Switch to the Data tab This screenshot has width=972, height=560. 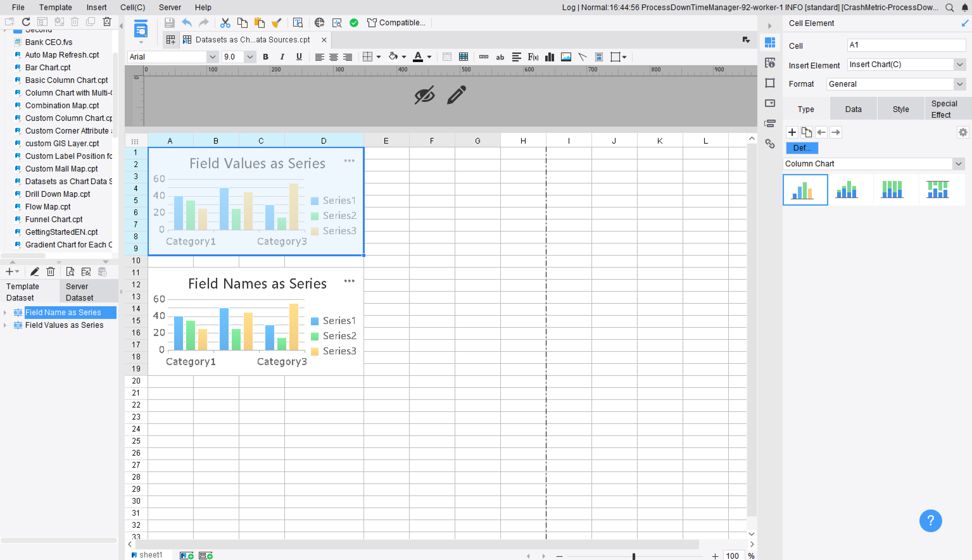(853, 109)
